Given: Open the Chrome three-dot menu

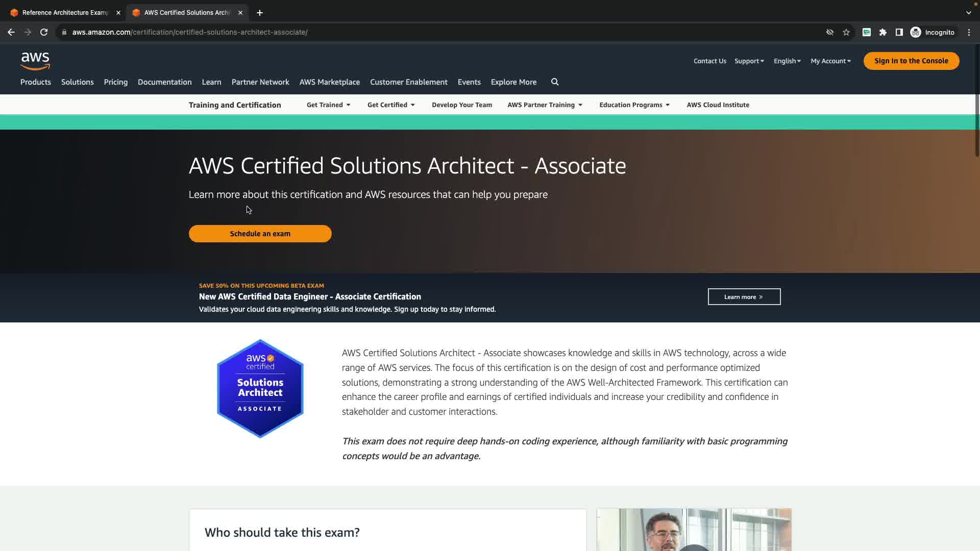Looking at the screenshot, I should (969, 32).
